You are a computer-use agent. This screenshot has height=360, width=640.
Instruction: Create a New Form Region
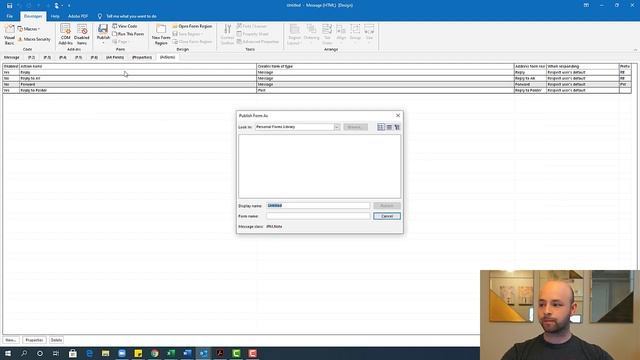(161, 34)
